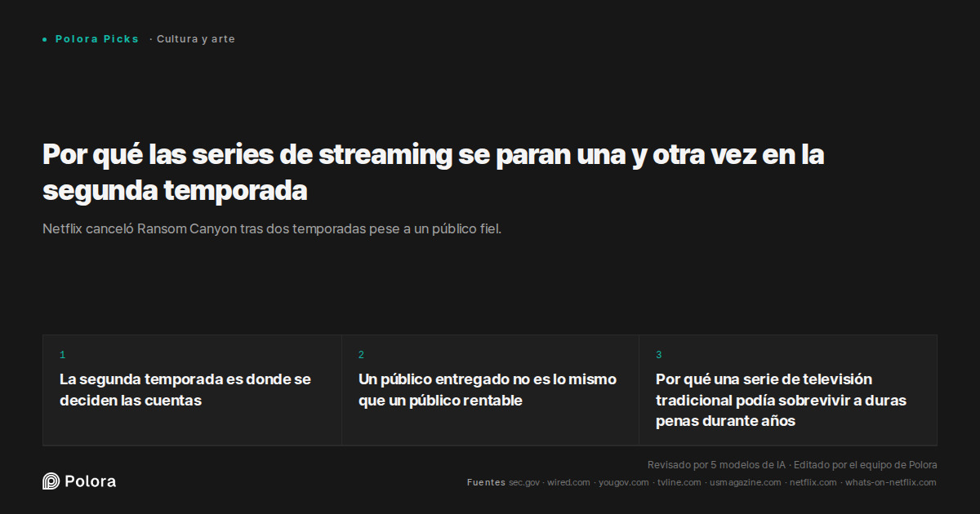The height and width of the screenshot is (514, 980).
Task: Open the netflix.com source
Action: click(x=813, y=483)
